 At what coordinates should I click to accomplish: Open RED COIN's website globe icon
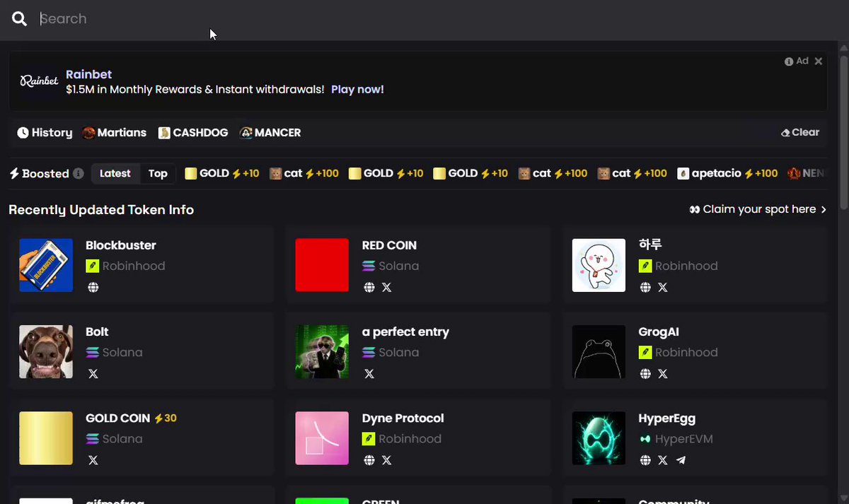tap(369, 288)
